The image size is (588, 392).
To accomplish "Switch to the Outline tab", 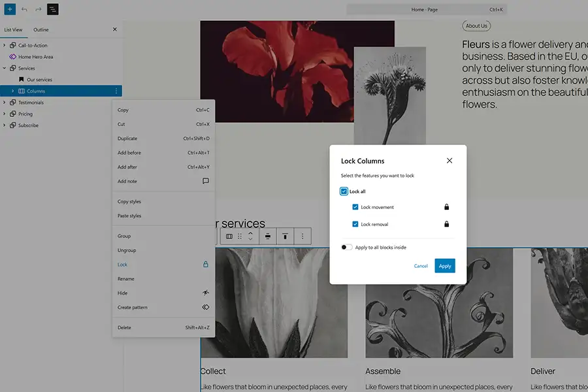I will click(41, 29).
